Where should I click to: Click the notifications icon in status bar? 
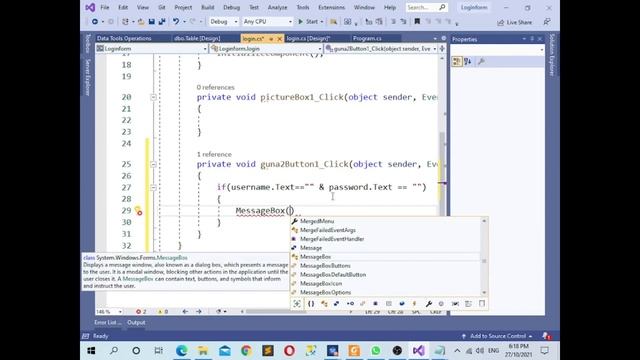click(x=546, y=336)
